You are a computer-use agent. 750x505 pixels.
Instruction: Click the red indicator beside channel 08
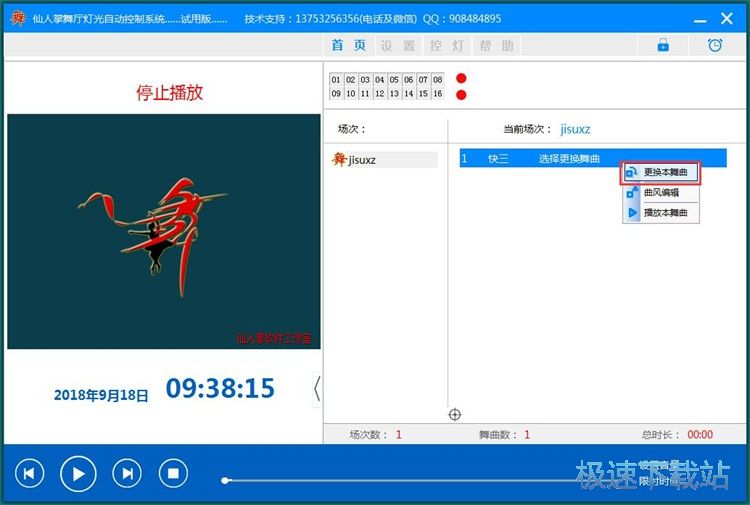461,78
